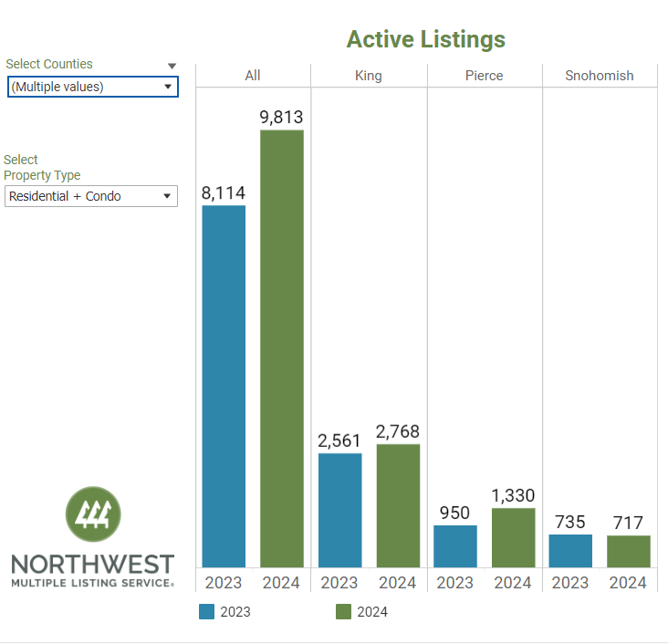This screenshot has height=644, width=668.
Task: Click the blue 2023 legend swatch
Action: (x=207, y=612)
